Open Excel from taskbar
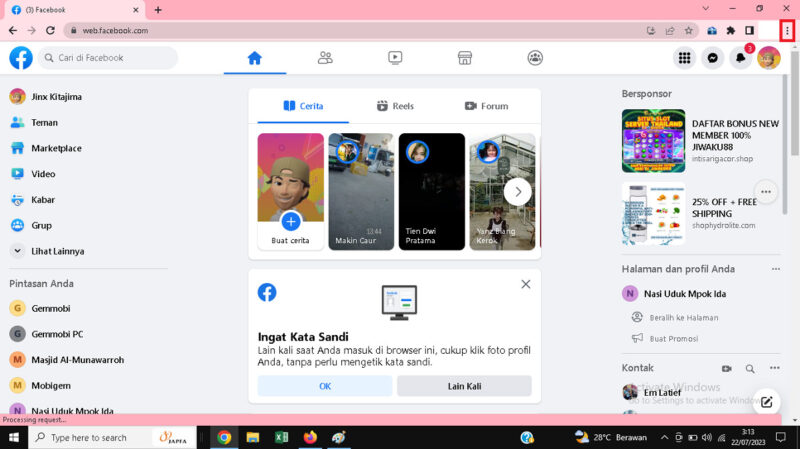This screenshot has height=449, width=800. click(281, 437)
